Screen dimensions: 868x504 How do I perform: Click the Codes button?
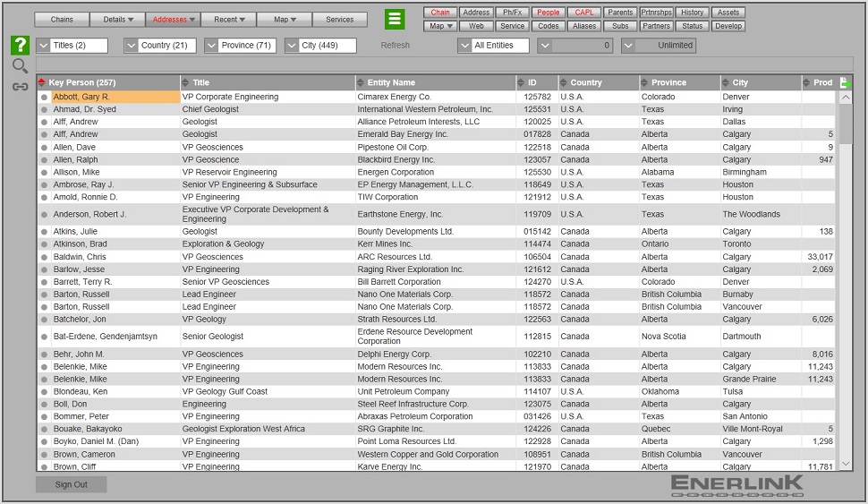(x=548, y=26)
